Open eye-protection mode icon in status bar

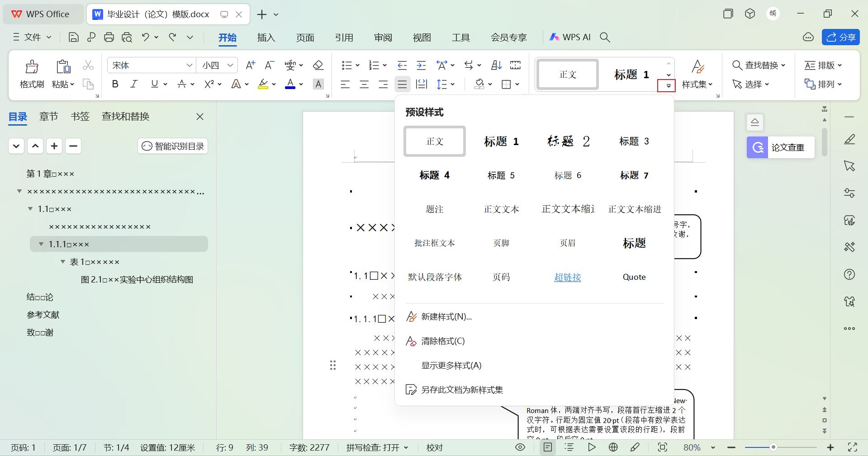click(520, 447)
